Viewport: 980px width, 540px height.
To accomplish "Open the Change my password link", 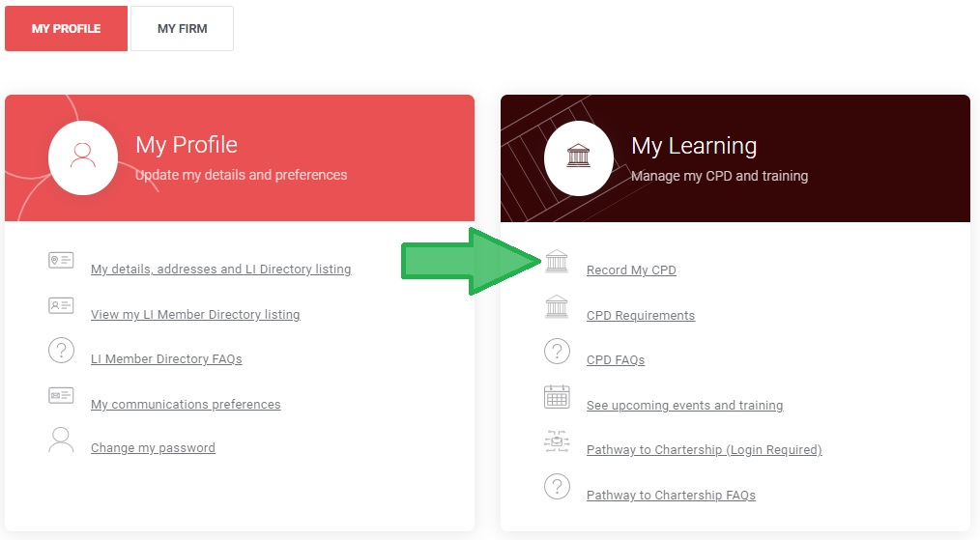I will (x=153, y=448).
